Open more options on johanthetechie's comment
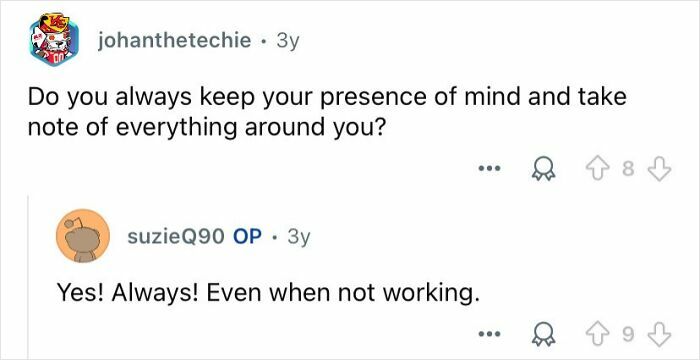Image resolution: width=700 pixels, height=360 pixels. (x=490, y=169)
